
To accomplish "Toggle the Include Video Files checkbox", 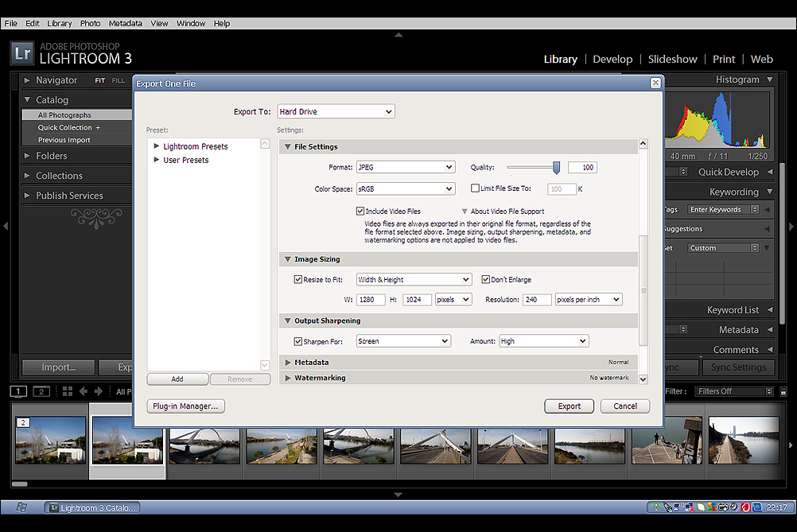I will (x=360, y=211).
